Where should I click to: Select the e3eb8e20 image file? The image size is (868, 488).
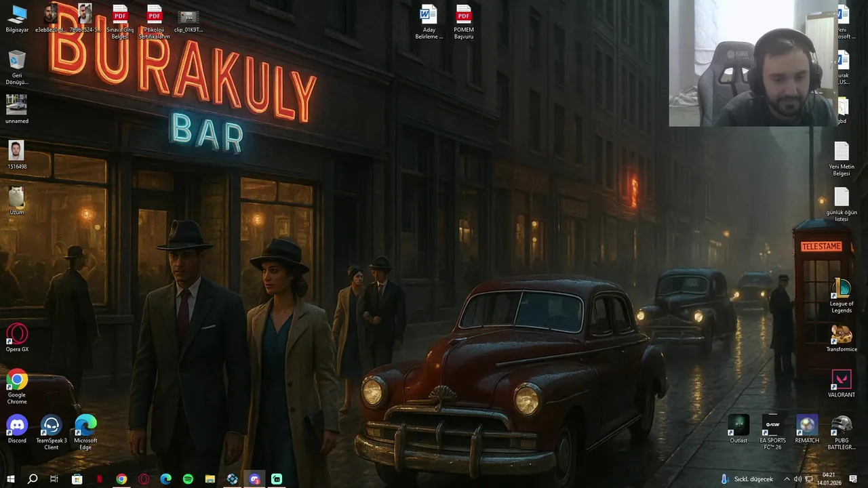(51, 19)
